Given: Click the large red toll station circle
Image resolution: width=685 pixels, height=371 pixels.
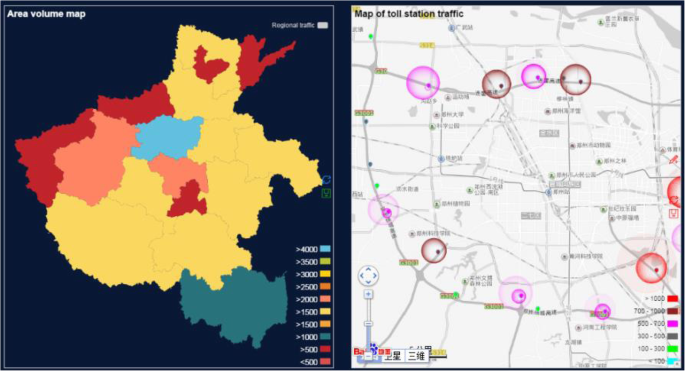Looking at the screenshot, I should (x=651, y=268).
